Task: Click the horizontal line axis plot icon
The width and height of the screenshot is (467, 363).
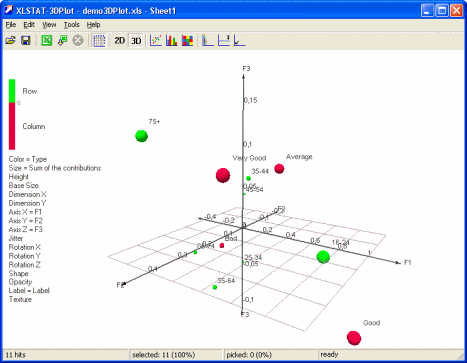Action: [224, 41]
